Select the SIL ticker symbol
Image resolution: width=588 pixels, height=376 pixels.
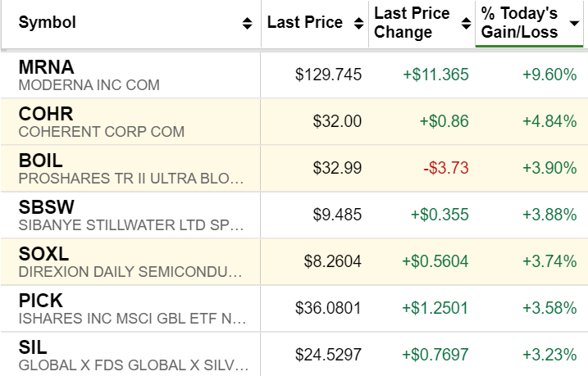(x=31, y=347)
